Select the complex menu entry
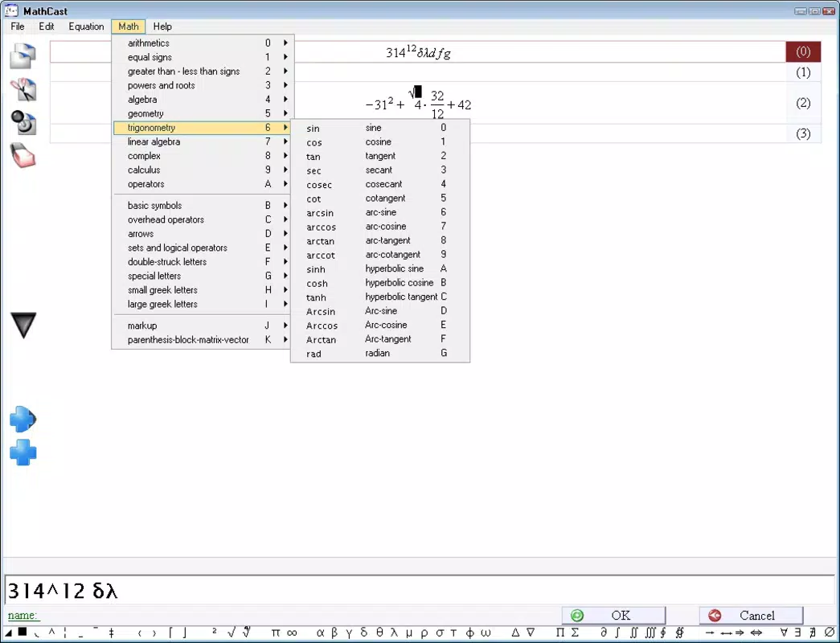 click(202, 155)
